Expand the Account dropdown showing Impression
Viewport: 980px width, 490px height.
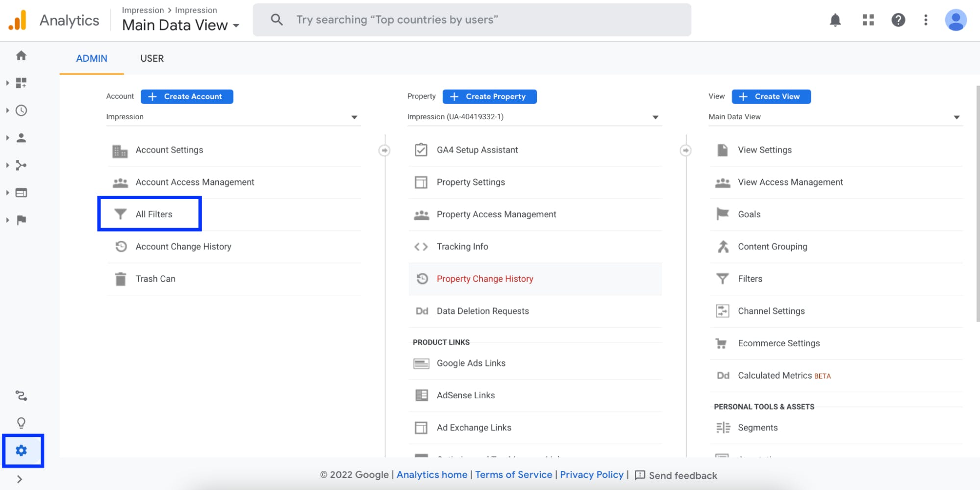(x=233, y=117)
